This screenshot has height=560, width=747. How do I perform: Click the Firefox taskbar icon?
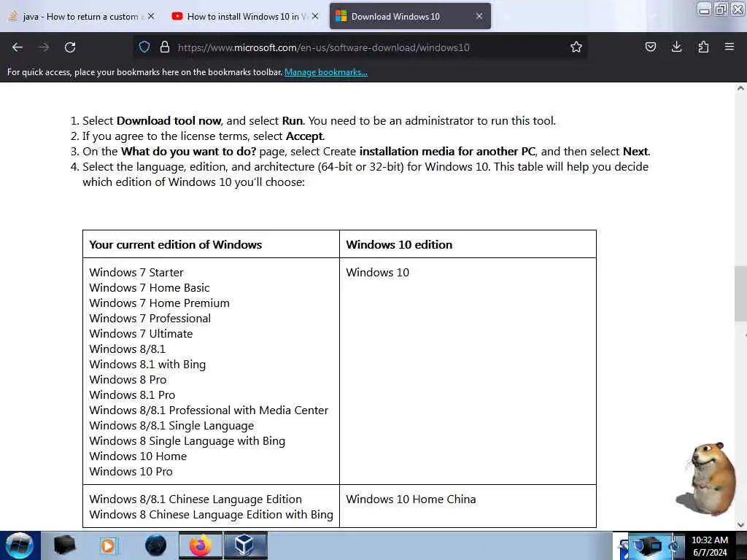pos(201,545)
